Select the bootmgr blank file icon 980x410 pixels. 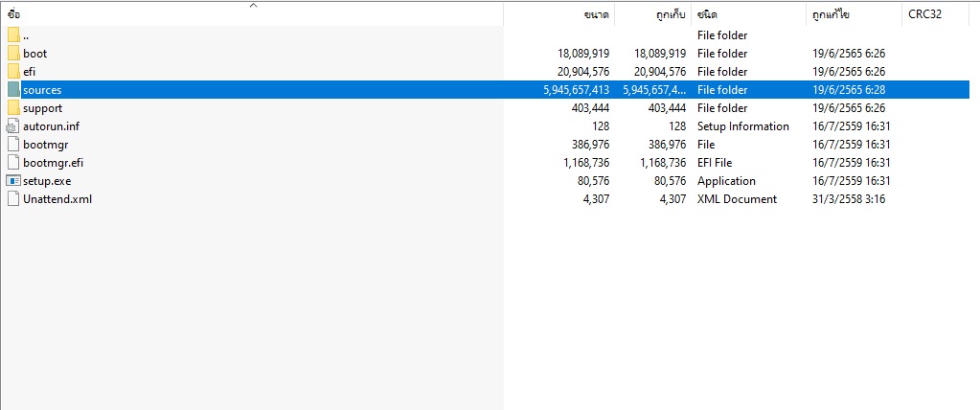(x=12, y=145)
